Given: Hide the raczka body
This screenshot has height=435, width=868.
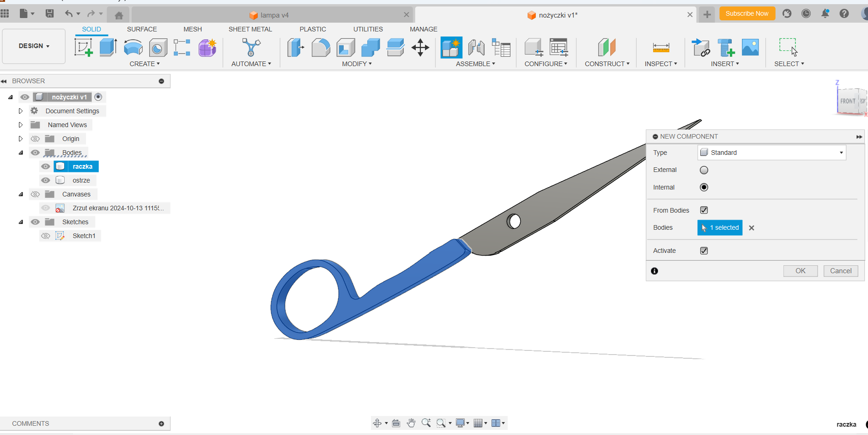Looking at the screenshot, I should (45, 166).
